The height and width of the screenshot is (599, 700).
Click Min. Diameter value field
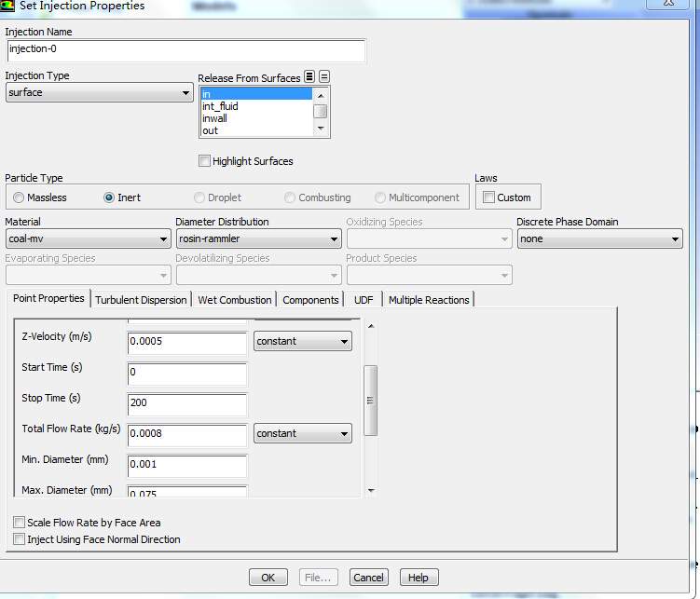click(x=187, y=466)
